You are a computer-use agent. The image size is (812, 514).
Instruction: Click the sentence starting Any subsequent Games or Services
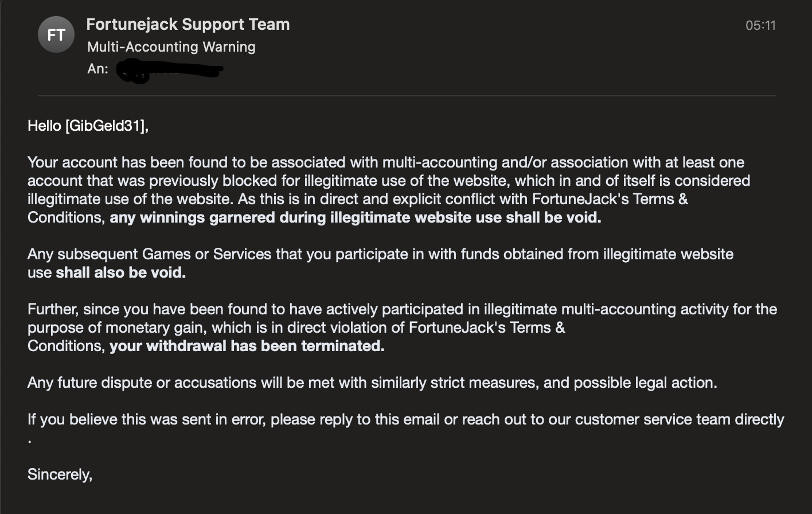point(380,254)
